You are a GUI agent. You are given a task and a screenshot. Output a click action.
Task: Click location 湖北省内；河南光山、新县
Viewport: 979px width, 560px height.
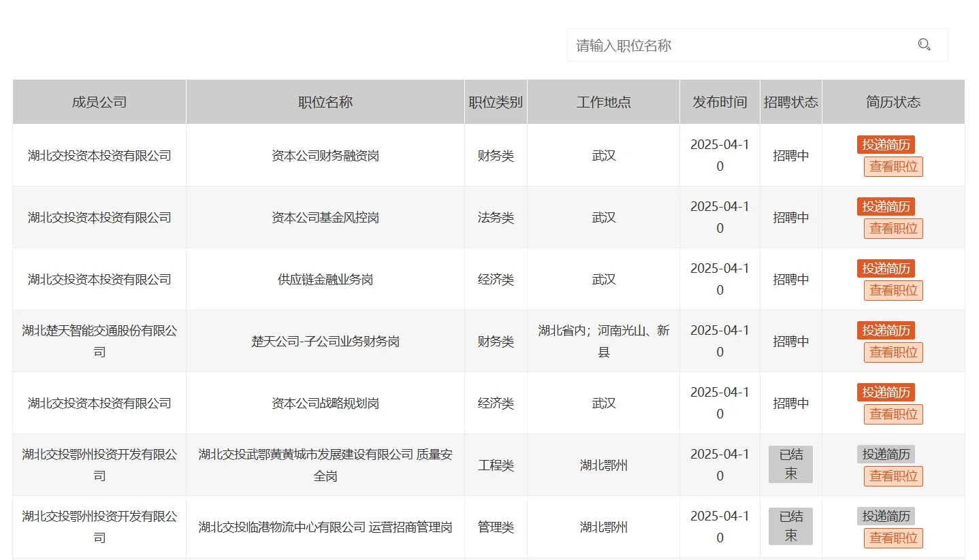point(604,342)
